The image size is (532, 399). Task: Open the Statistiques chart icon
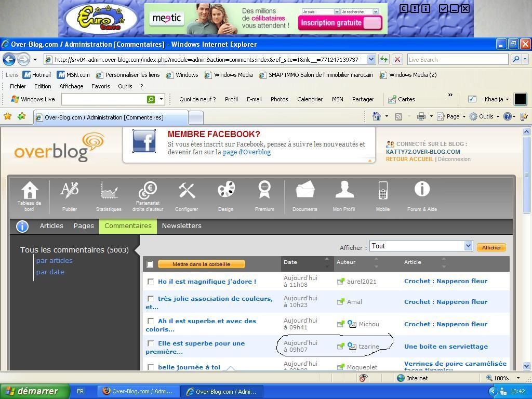tap(109, 190)
